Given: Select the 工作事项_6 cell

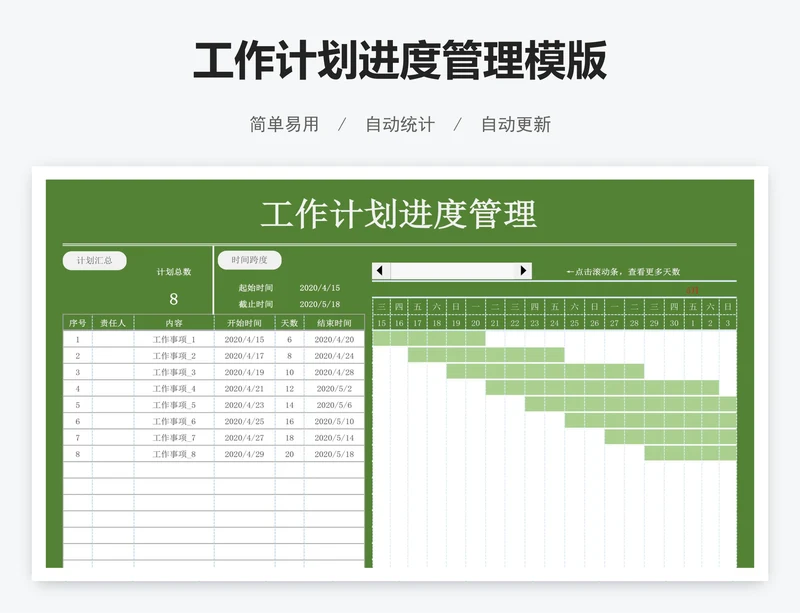Looking at the screenshot, I should click(x=173, y=421).
